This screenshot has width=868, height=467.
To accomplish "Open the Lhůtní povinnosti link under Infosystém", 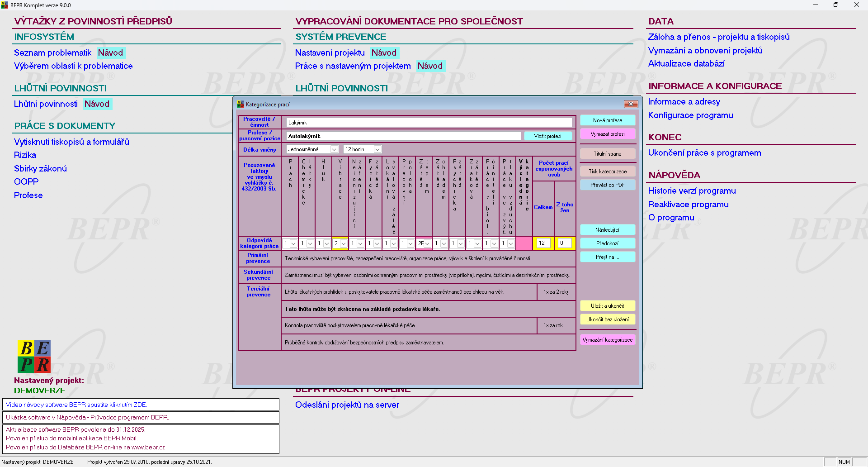I will click(x=46, y=104).
